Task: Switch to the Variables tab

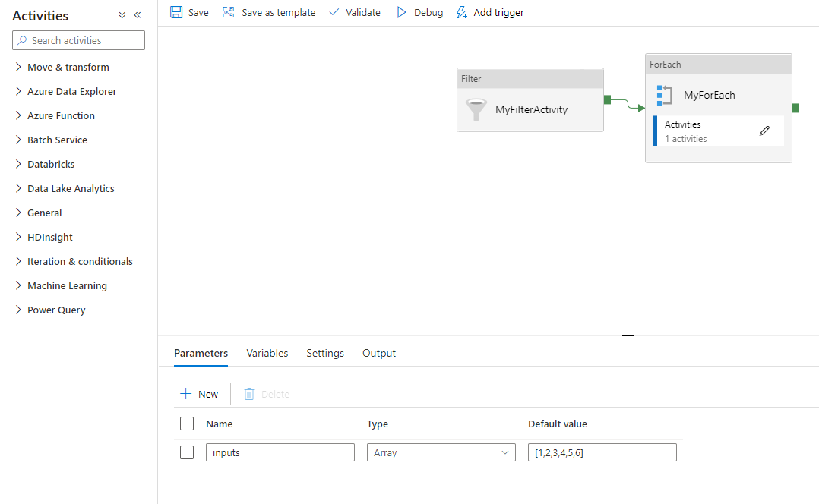Action: point(267,353)
